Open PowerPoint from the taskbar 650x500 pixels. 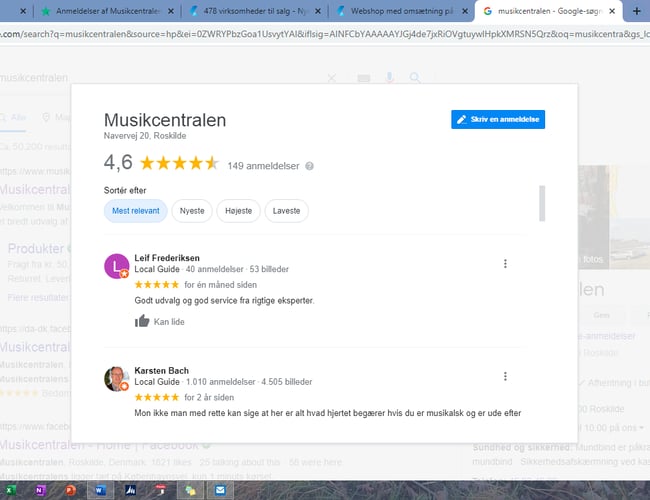70,490
